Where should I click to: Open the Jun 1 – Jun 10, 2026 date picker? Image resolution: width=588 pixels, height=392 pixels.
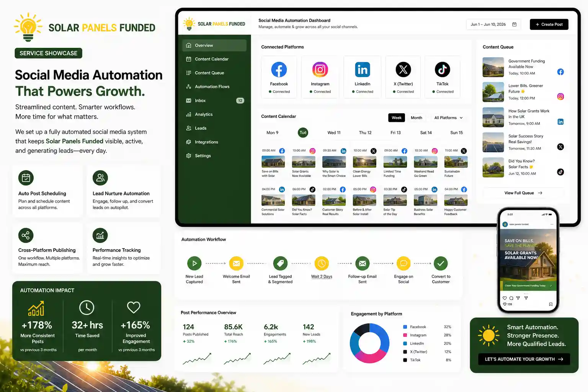[x=493, y=24]
